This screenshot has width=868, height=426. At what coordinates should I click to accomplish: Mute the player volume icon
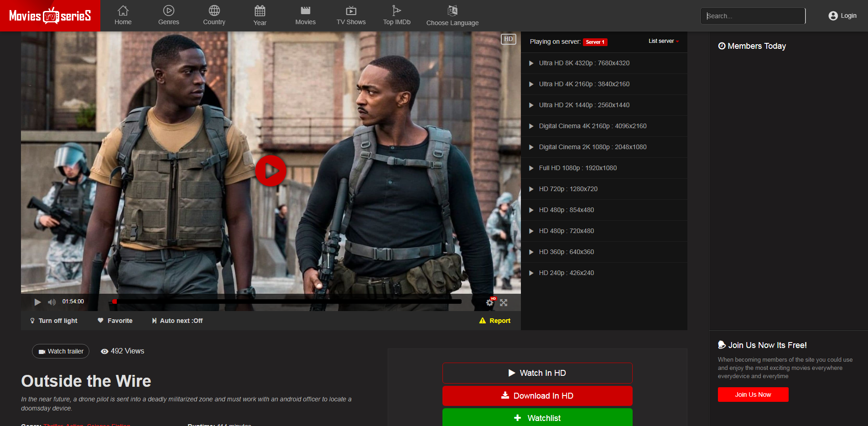tap(52, 302)
